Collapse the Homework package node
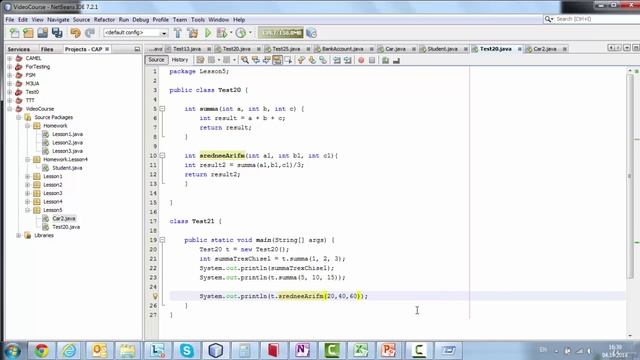Image resolution: width=640 pixels, height=360 pixels. click(27, 126)
